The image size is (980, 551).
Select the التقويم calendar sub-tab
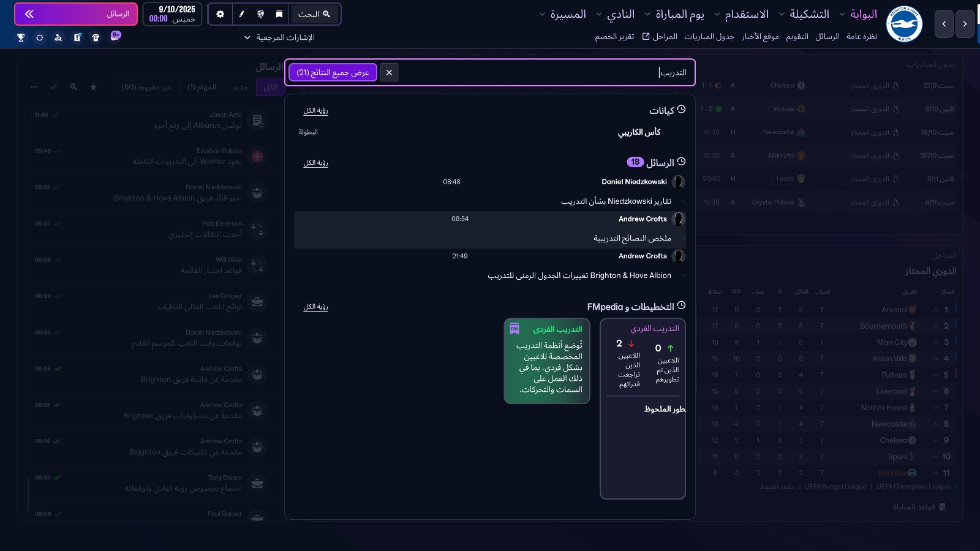[797, 37]
